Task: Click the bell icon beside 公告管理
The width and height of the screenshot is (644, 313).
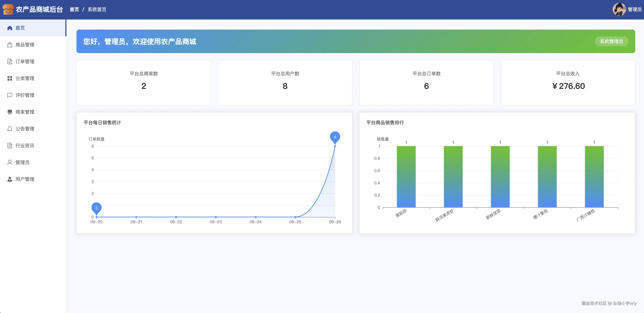Action: coord(10,129)
